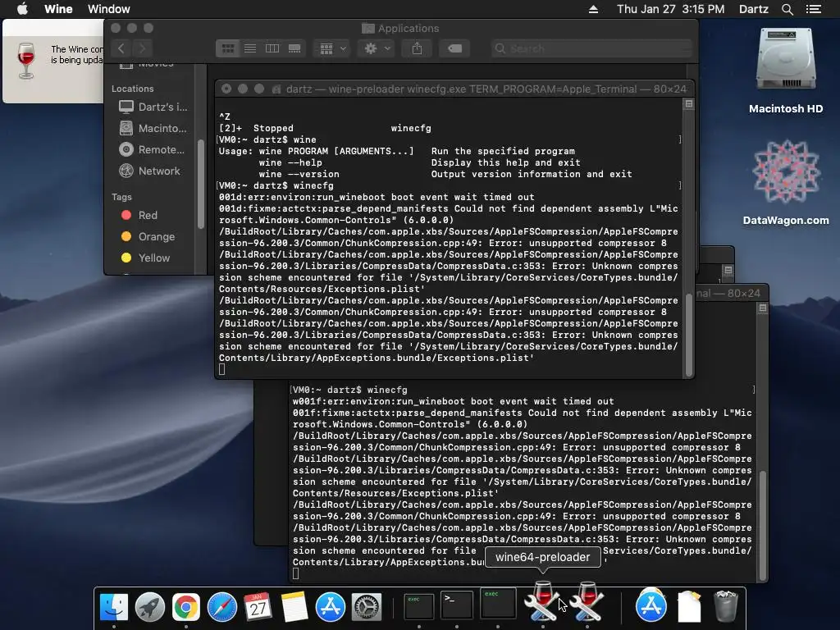Viewport: 840px width, 630px height.
Task: Open Terminal from the Dock
Action: [x=456, y=605]
